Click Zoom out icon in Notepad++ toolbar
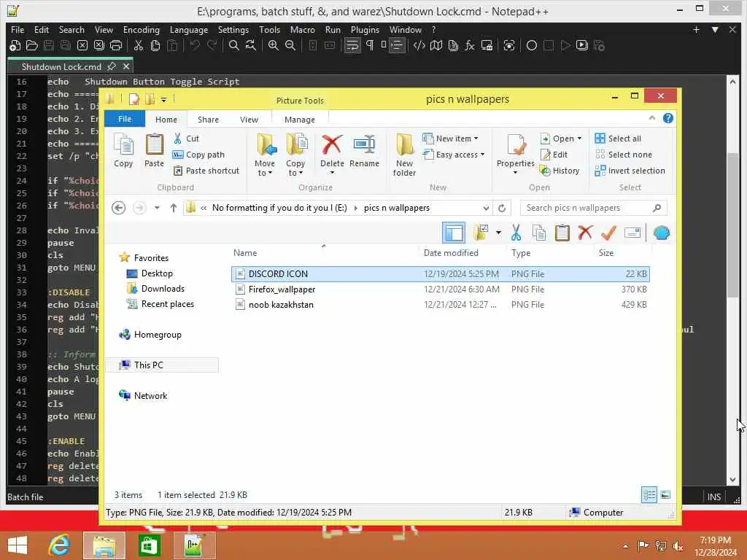Viewport: 747px width, 560px height. point(290,46)
